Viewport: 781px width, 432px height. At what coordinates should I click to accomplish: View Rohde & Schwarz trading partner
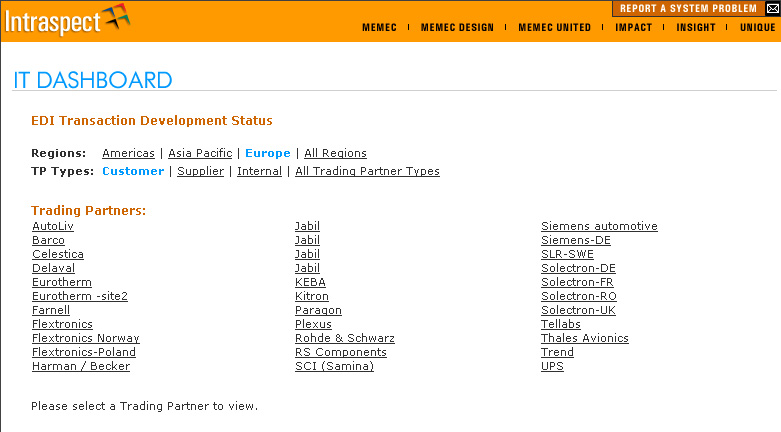coord(345,338)
